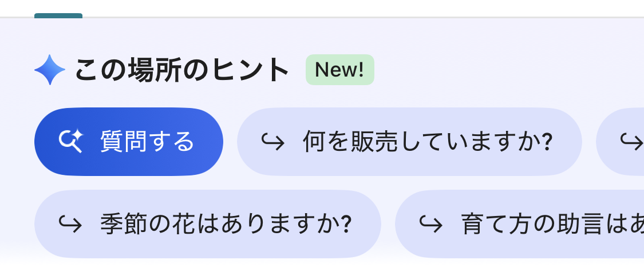
Task: Tap the 育て方の助言 suggestion chip
Action: point(519,224)
